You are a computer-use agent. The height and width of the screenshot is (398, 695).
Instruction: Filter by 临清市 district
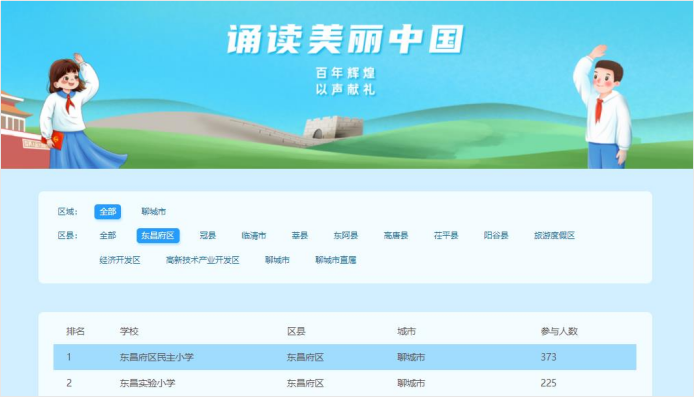254,235
